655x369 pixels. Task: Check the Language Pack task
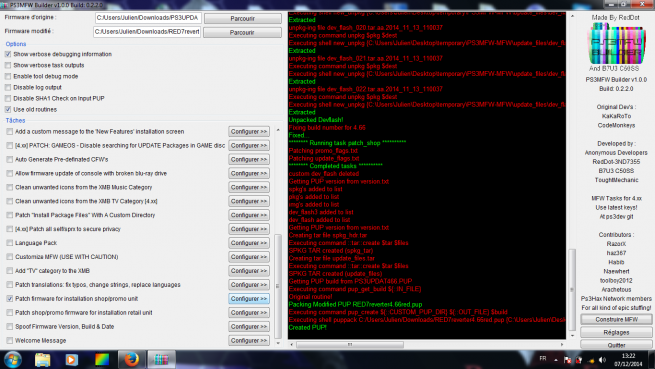(10, 243)
